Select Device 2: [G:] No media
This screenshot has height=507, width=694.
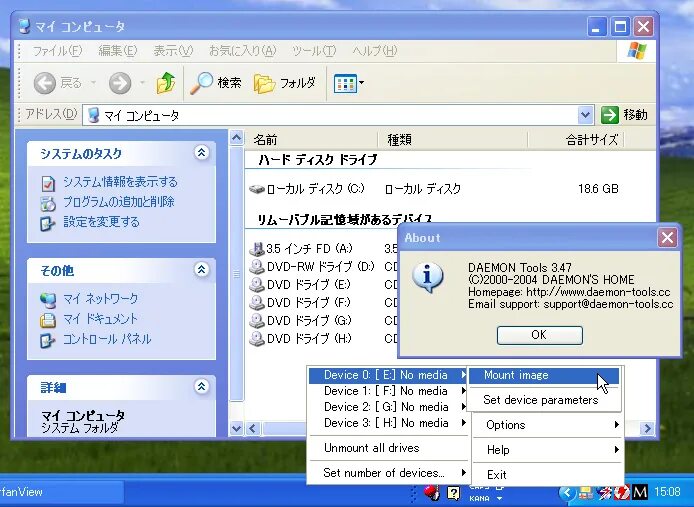click(x=388, y=407)
